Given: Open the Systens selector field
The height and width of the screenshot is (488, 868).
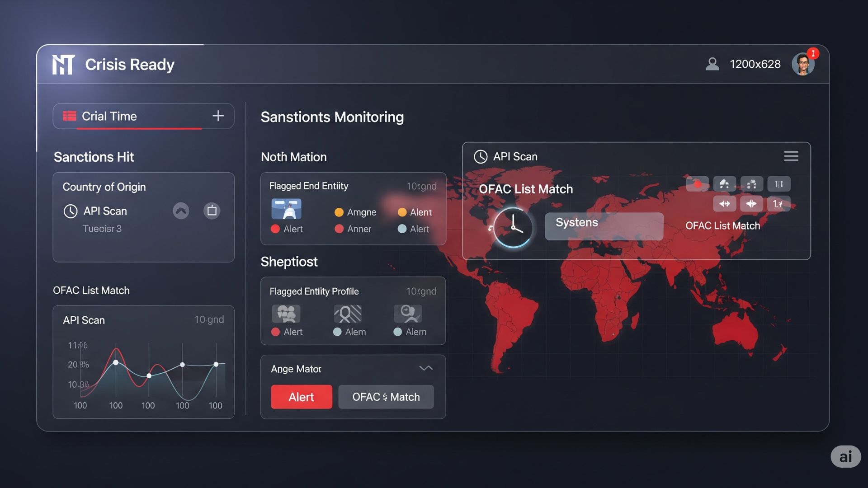Looking at the screenshot, I should (604, 226).
